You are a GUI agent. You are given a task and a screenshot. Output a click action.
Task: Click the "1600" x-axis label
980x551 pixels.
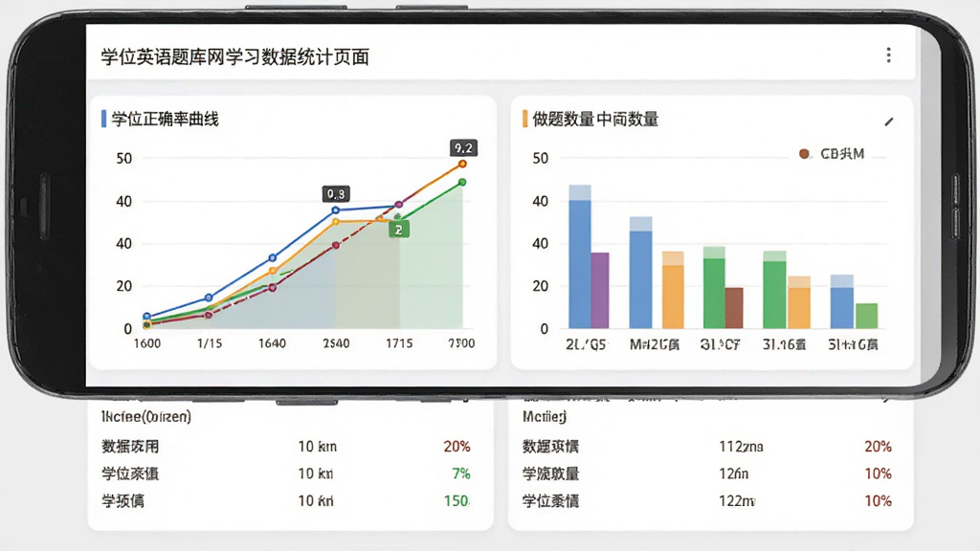(x=147, y=343)
